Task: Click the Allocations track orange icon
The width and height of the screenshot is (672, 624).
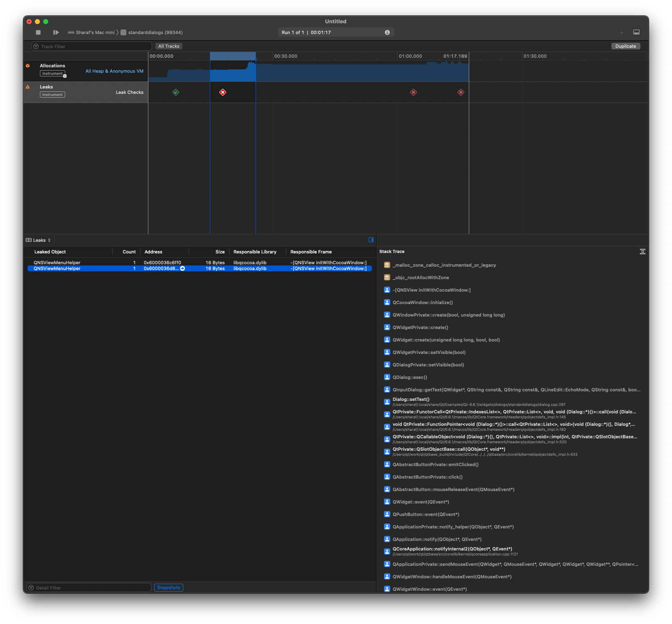Action: (28, 66)
